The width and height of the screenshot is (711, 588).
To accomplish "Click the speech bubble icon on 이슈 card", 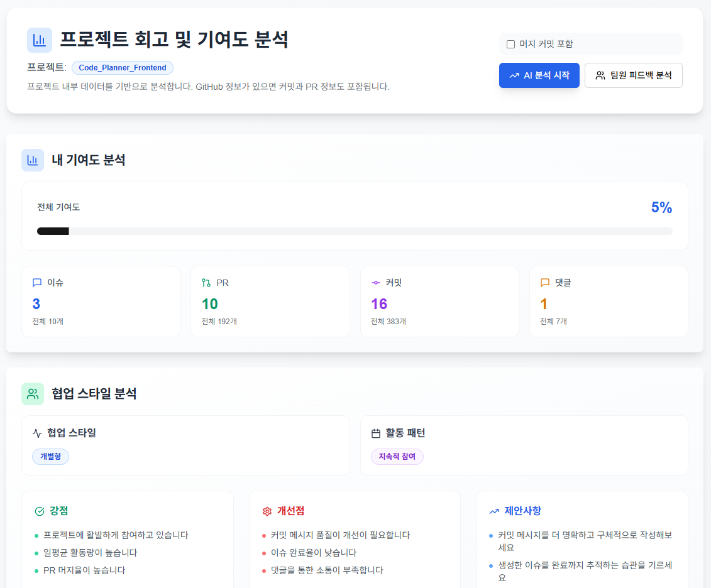I will pyautogui.click(x=37, y=283).
